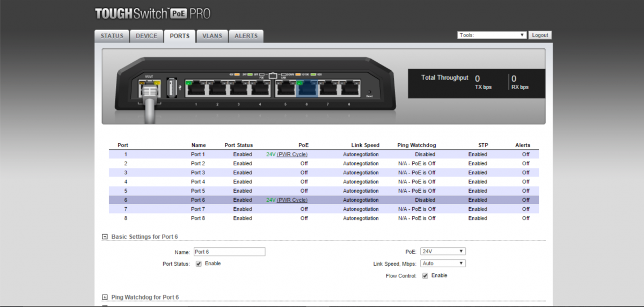Click Total Throughput RX bps value
The image size is (644, 307).
click(x=514, y=79)
